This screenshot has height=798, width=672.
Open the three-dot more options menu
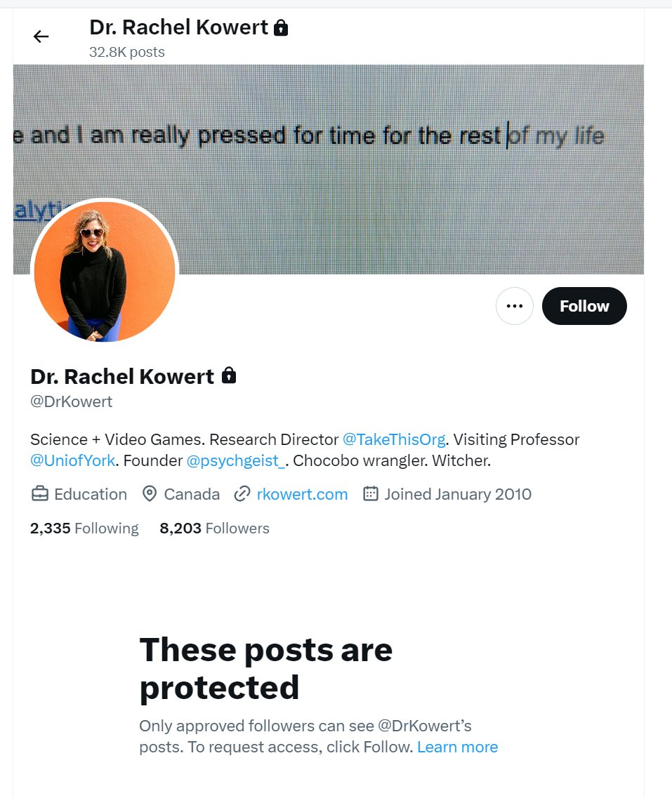514,306
